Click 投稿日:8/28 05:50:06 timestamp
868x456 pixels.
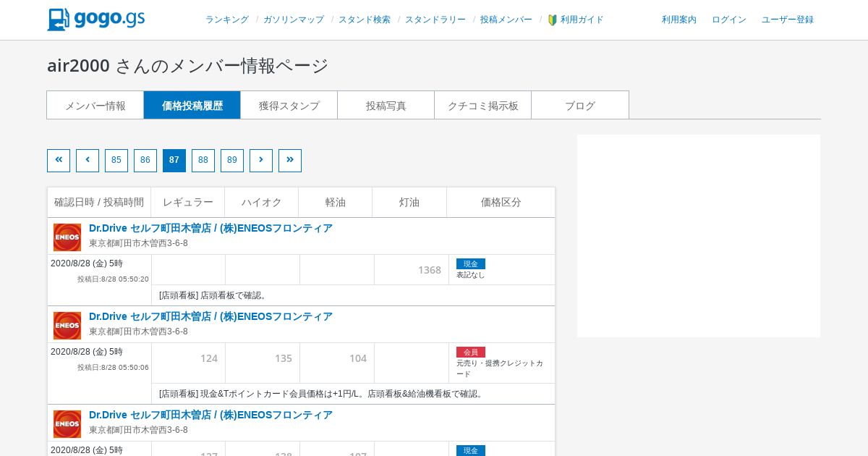click(x=113, y=368)
